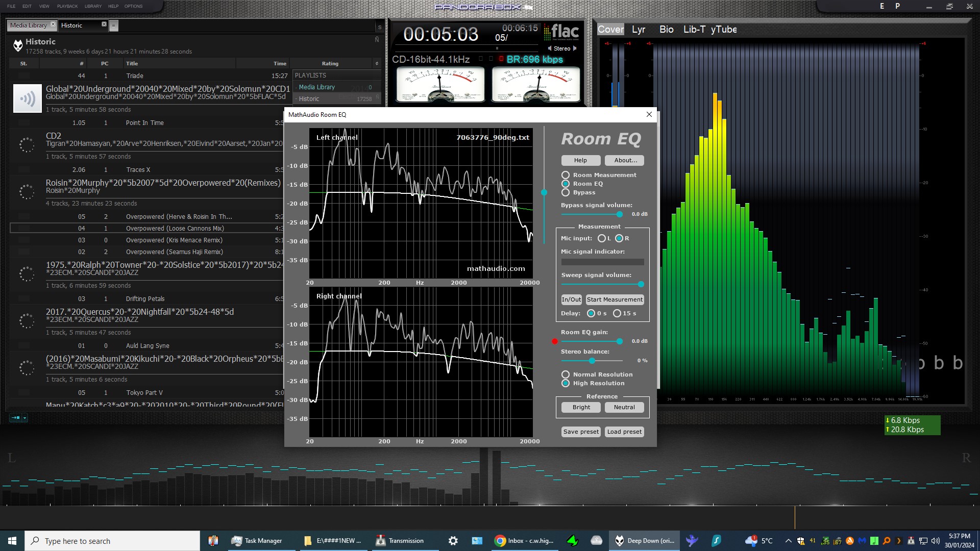Click the flac format logo

click(561, 32)
